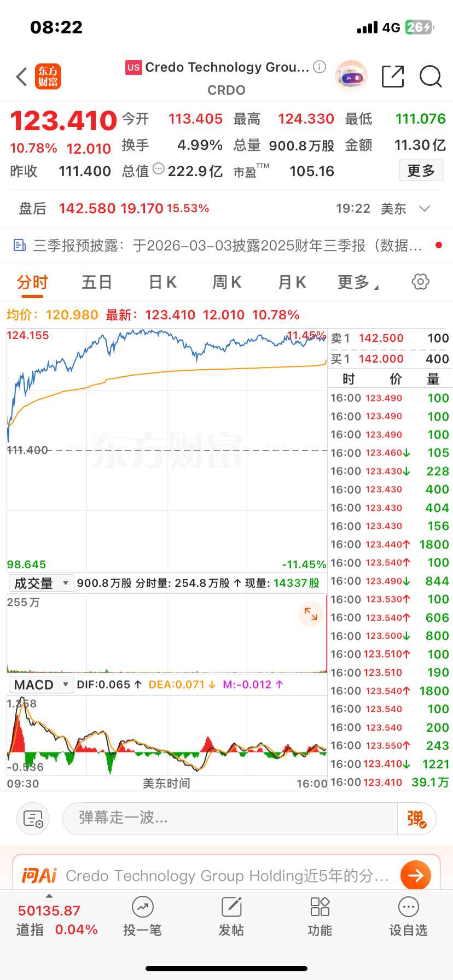Tap the 问Ai orange arrow button
The image size is (453, 980).
pyautogui.click(x=416, y=876)
